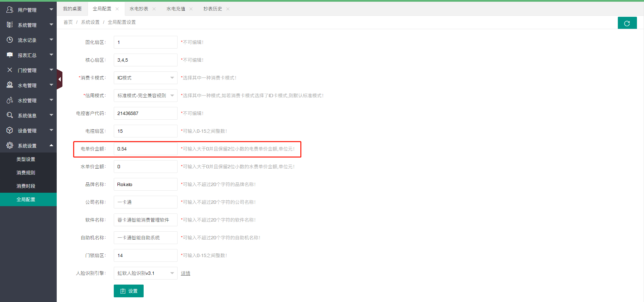This screenshot has height=302, width=644.
Task: Click the user management sidebar icon
Action: tap(10, 10)
